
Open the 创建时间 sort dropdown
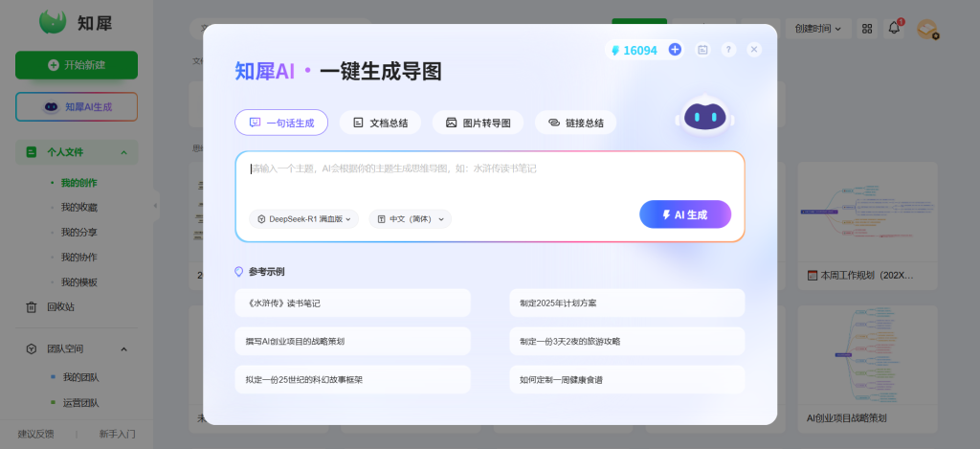coord(818,28)
